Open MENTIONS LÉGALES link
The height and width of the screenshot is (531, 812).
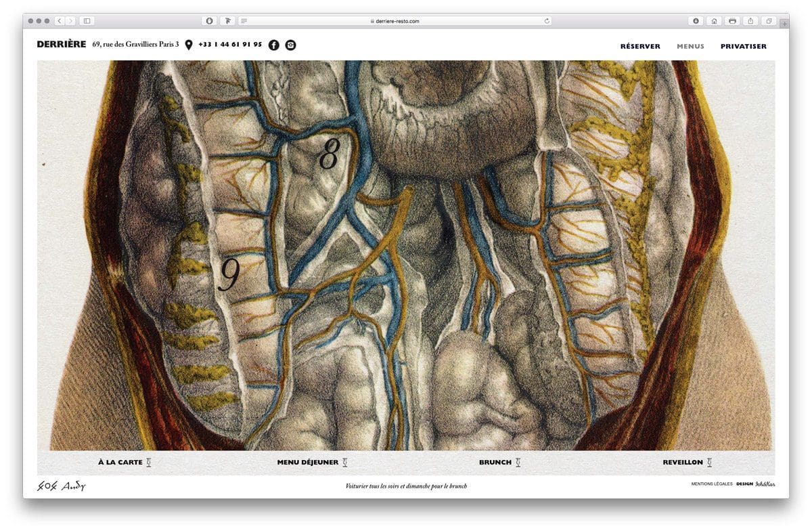pos(712,484)
